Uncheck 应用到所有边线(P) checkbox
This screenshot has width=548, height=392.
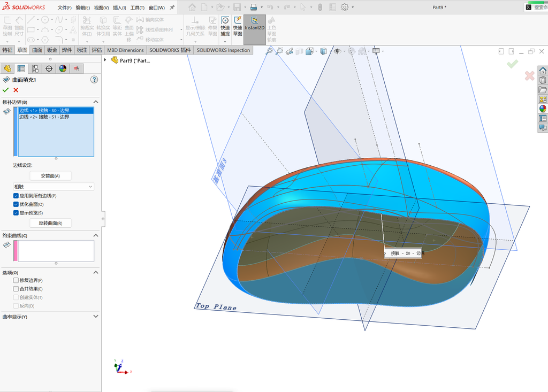(x=16, y=196)
